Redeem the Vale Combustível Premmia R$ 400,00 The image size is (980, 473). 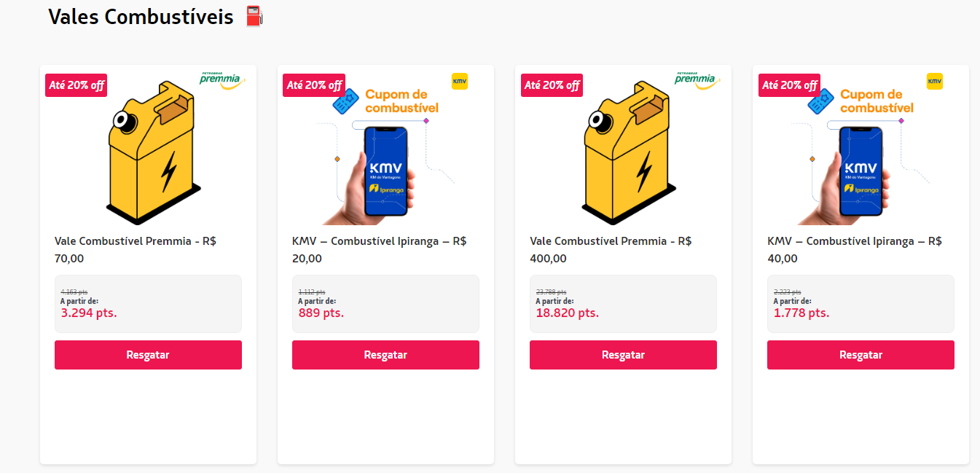tap(623, 355)
